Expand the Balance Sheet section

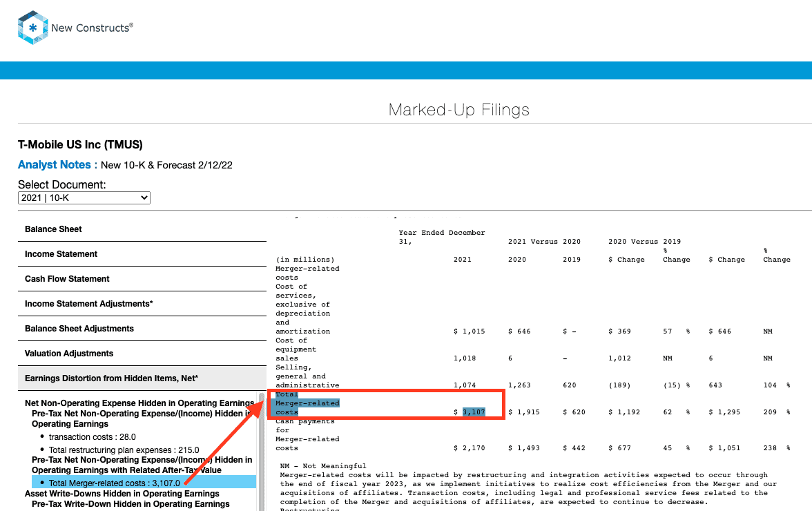[142, 229]
